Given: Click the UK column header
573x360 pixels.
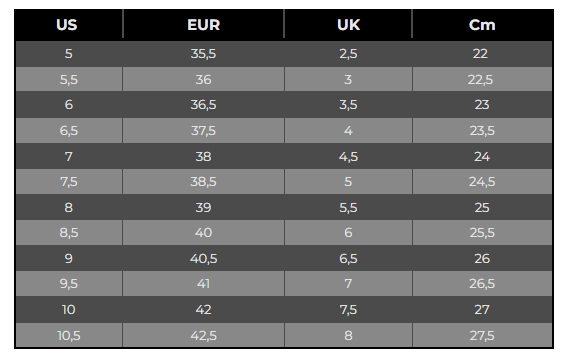Looking at the screenshot, I should point(348,25).
